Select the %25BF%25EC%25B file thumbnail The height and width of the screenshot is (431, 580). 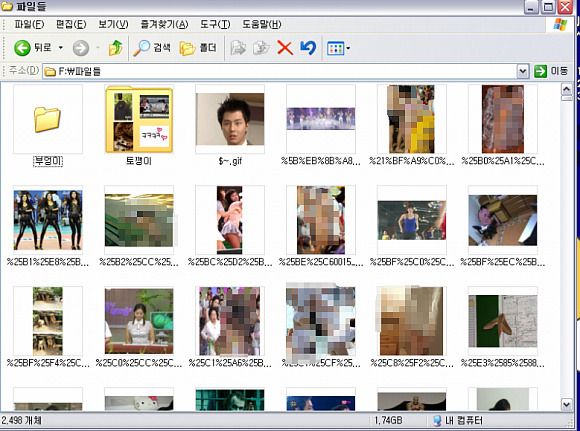[503, 220]
